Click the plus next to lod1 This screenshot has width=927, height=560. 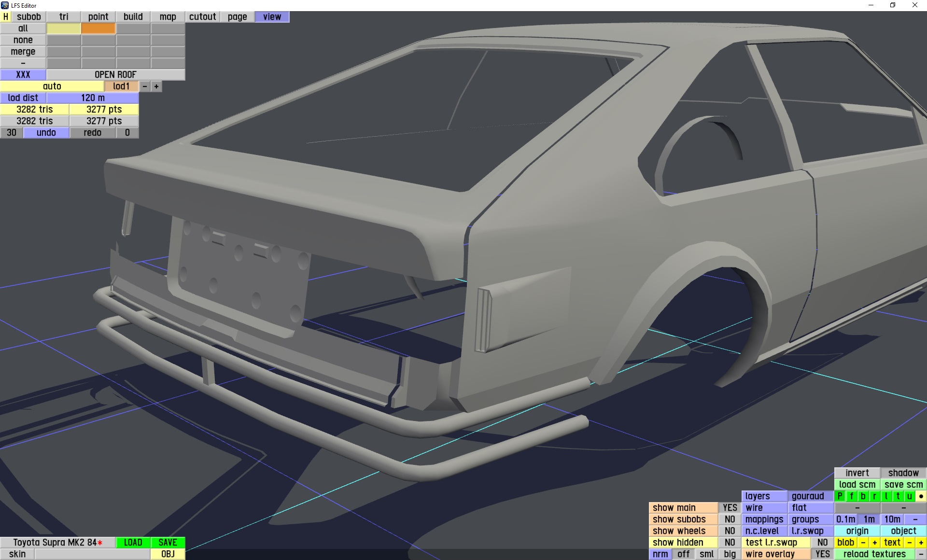click(x=156, y=86)
